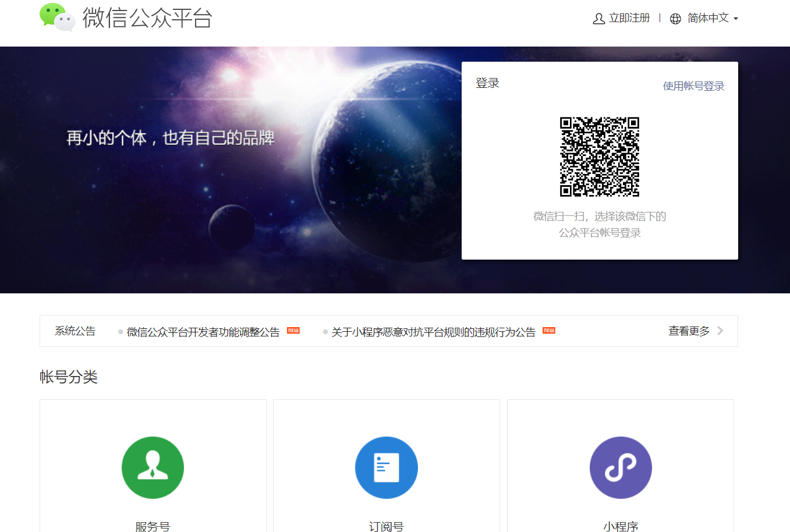Select the 服务号 card label

click(153, 526)
